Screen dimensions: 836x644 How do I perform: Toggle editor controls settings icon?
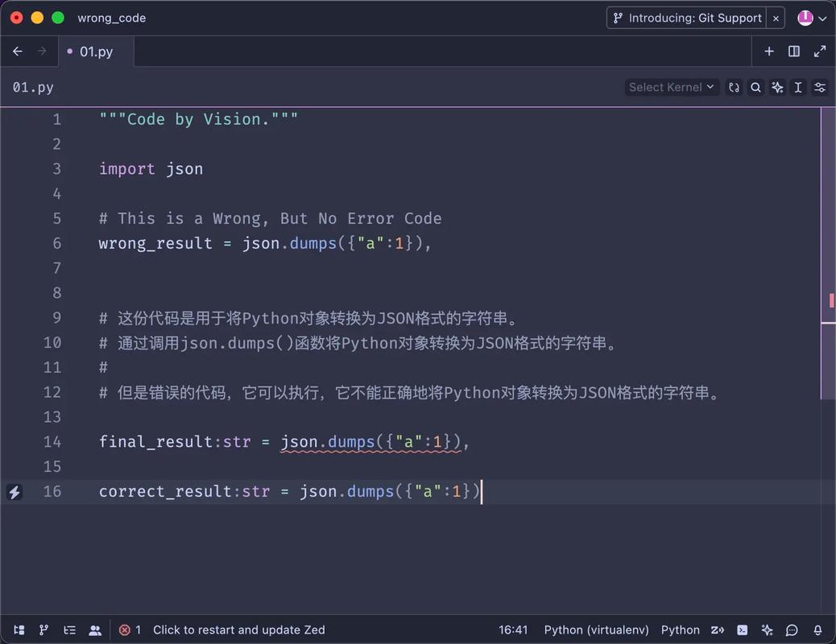click(x=820, y=88)
